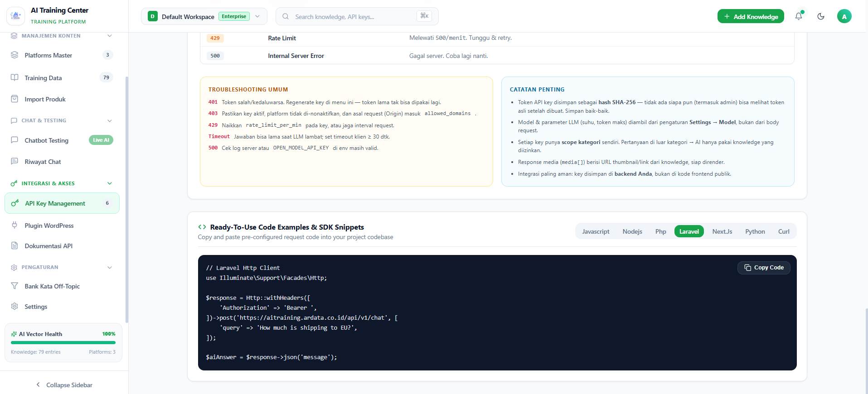Copy the Laravel code snippet

tap(764, 268)
